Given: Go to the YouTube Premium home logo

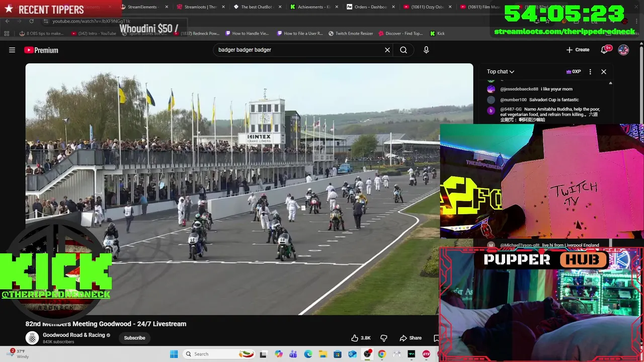Looking at the screenshot, I should 41,50.
